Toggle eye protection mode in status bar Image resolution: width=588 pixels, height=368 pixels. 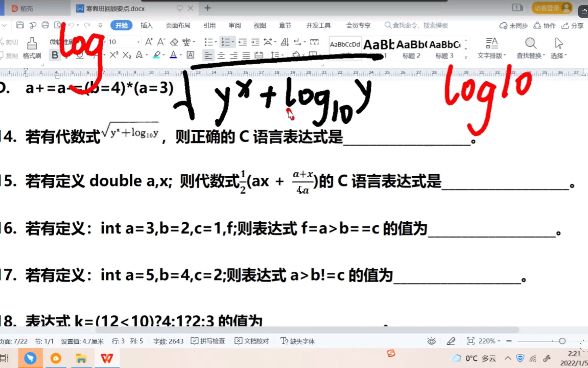click(431, 341)
